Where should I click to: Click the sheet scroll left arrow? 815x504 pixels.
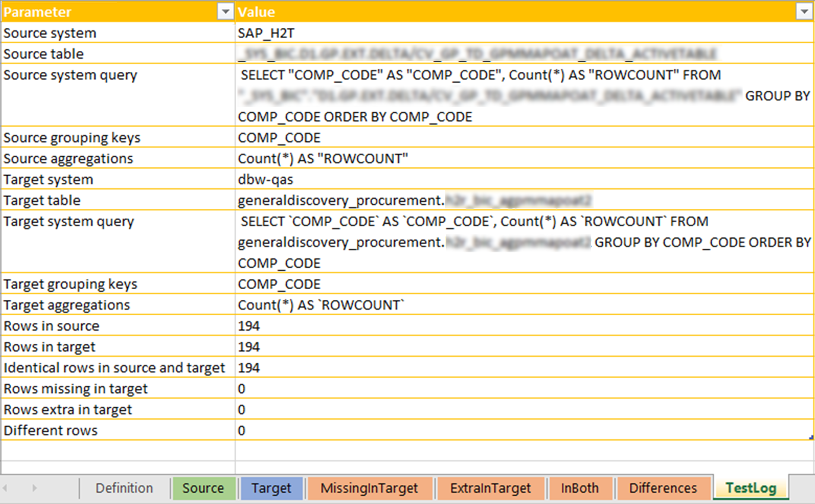5,488
